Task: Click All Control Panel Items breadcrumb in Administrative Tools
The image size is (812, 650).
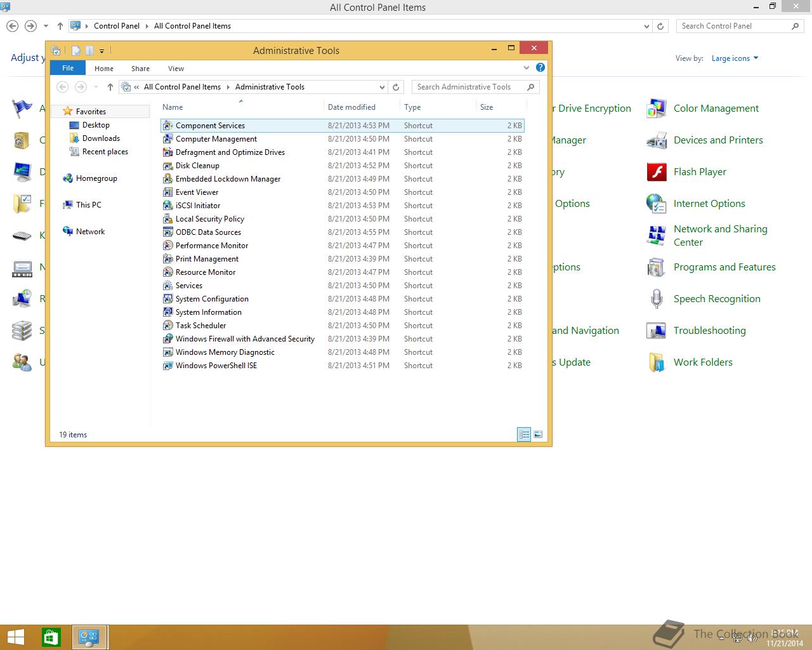Action: [x=182, y=87]
